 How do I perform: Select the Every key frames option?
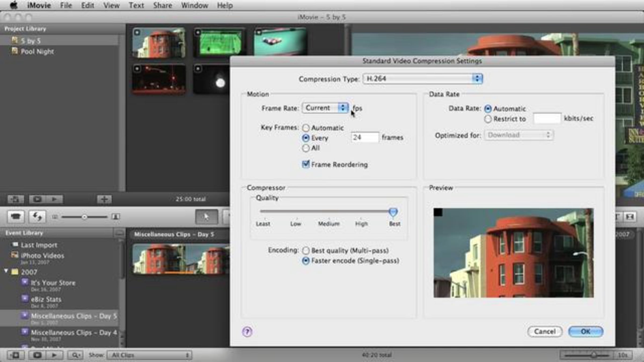pos(306,138)
